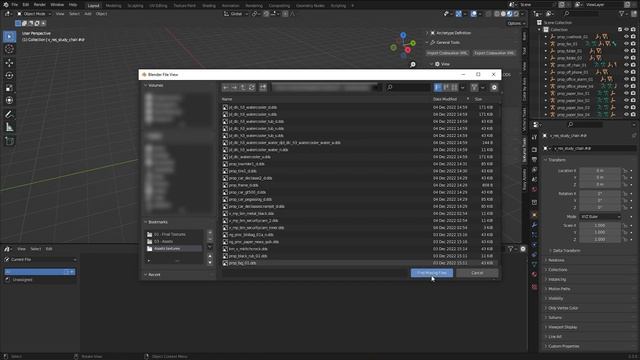
Task: Open the File menu
Action: 14,4
